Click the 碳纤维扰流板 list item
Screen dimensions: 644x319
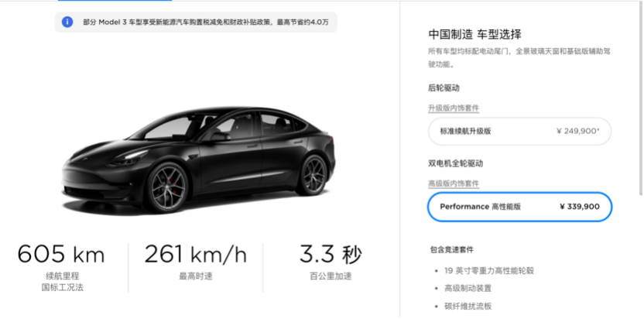(468, 307)
